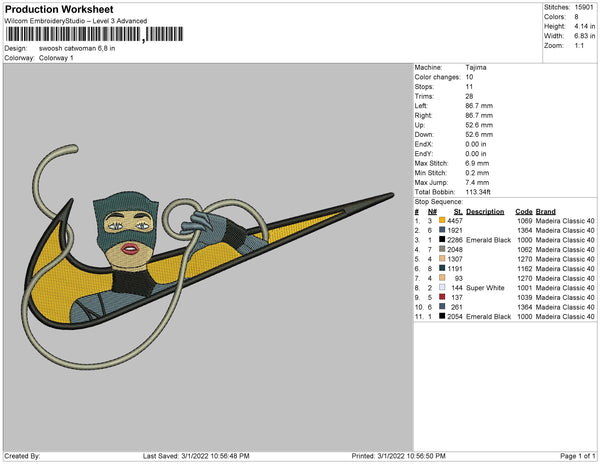Click the N# column header
The height and width of the screenshot is (464, 600).
tap(432, 212)
